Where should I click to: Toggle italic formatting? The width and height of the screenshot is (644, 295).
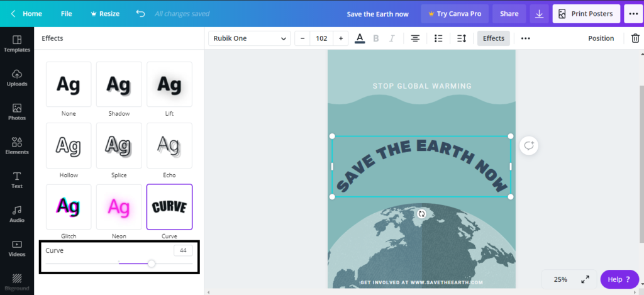coord(392,38)
